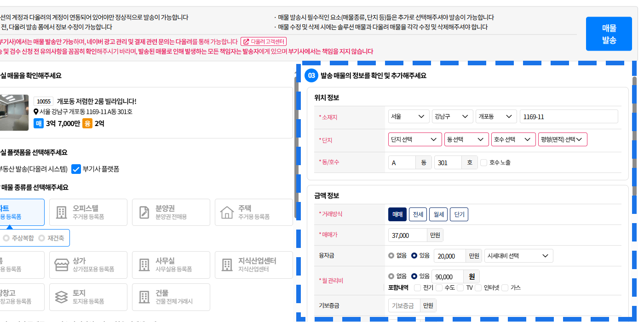Open the 단지 선택 dropdown

pos(414,139)
